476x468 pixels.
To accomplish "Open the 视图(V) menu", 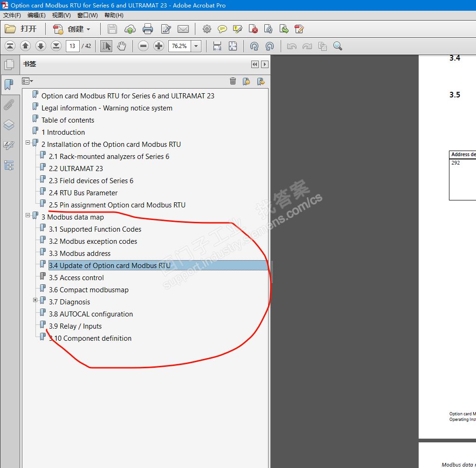I will (62, 15).
